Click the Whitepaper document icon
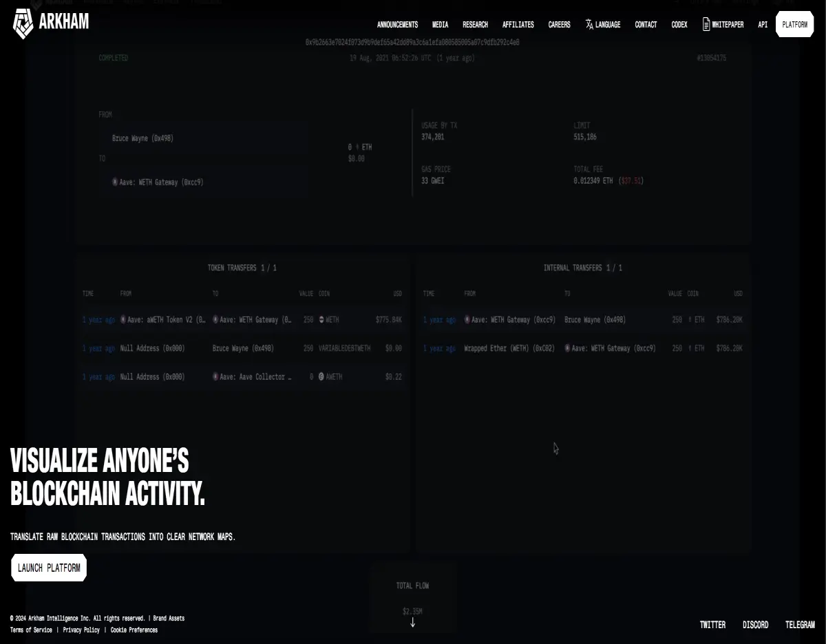 (706, 24)
